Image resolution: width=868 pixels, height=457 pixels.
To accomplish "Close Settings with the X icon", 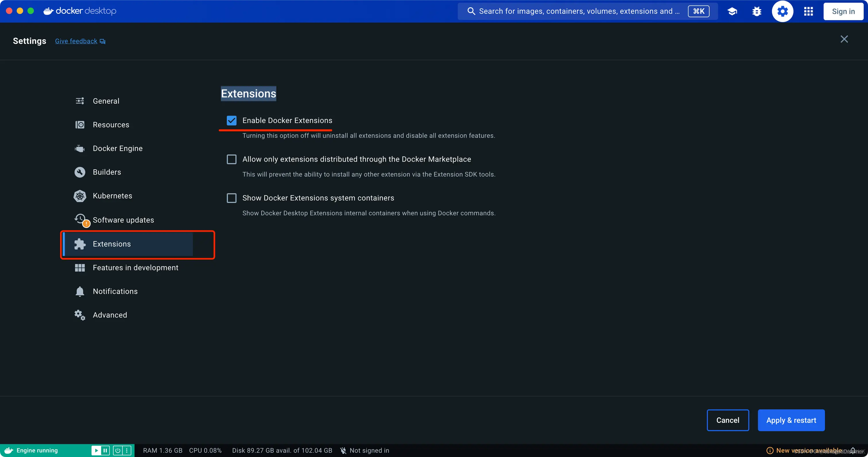I will click(x=844, y=39).
